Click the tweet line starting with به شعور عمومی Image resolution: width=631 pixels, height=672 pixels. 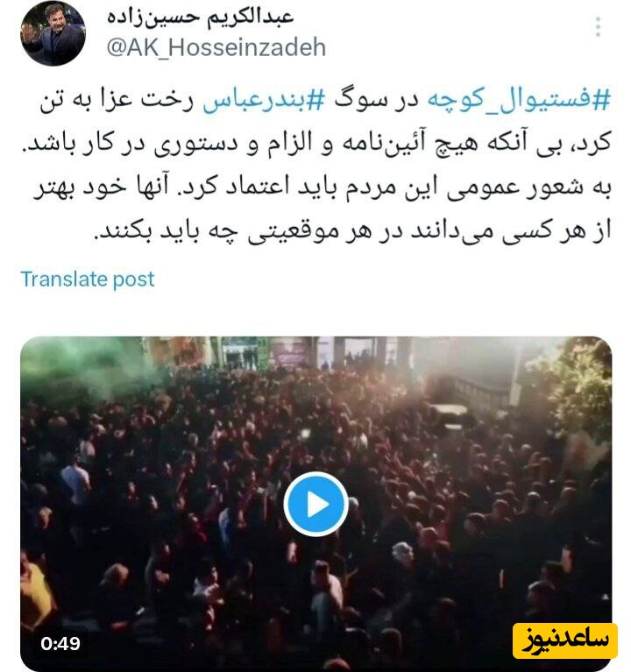point(322,187)
